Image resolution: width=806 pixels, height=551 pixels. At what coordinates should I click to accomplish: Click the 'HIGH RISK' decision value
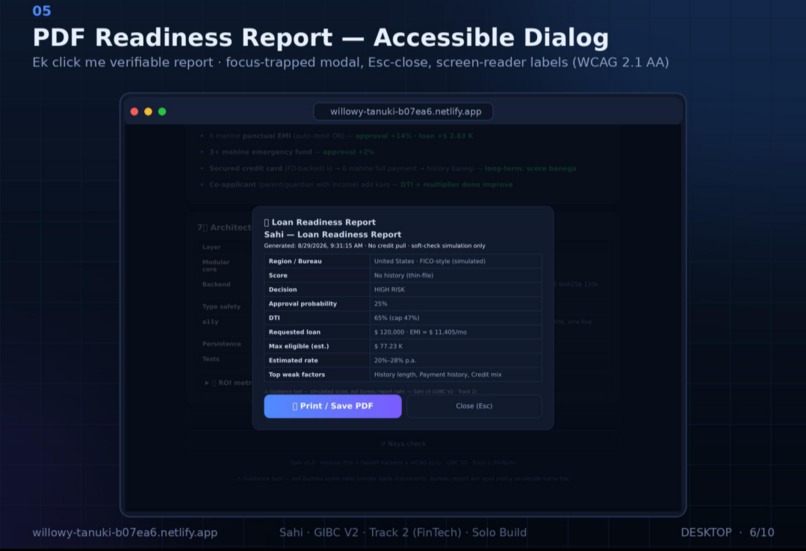(389, 289)
